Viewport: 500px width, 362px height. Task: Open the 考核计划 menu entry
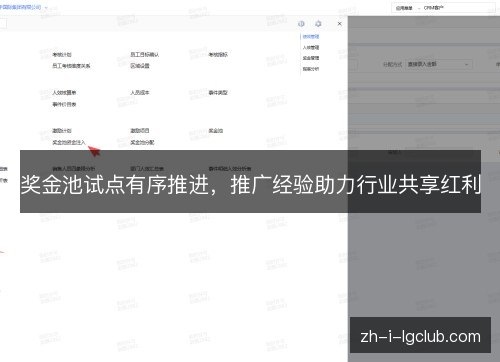(62, 54)
